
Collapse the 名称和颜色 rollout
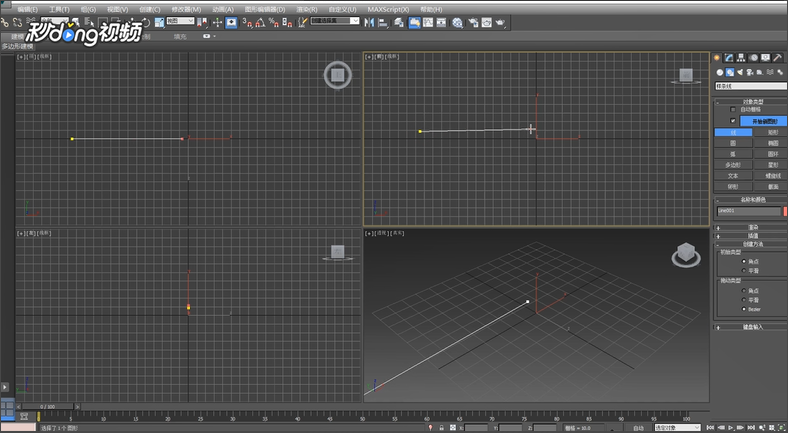(751, 199)
